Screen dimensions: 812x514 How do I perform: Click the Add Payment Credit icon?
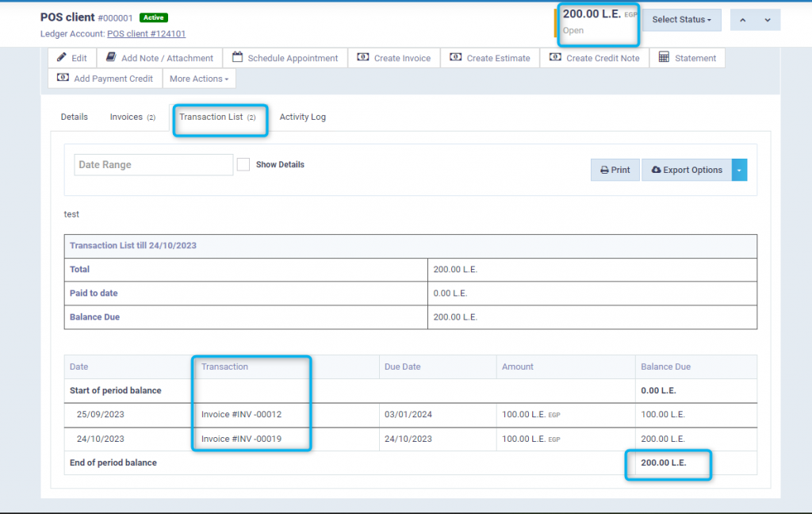pyautogui.click(x=62, y=78)
